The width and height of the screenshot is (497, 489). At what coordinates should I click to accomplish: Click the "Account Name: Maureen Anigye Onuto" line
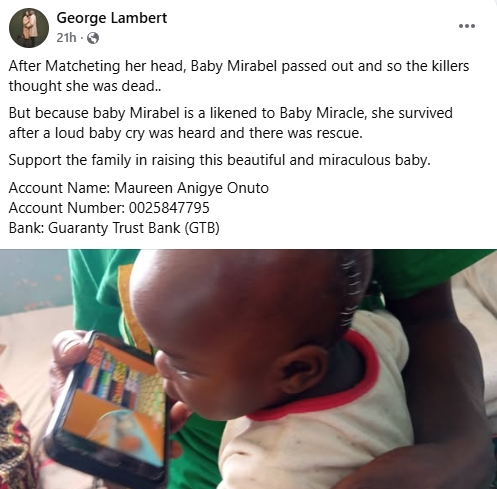(139, 188)
